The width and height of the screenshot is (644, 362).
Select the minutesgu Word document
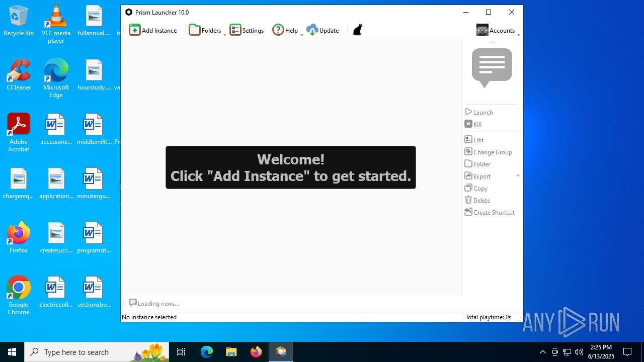(x=94, y=184)
